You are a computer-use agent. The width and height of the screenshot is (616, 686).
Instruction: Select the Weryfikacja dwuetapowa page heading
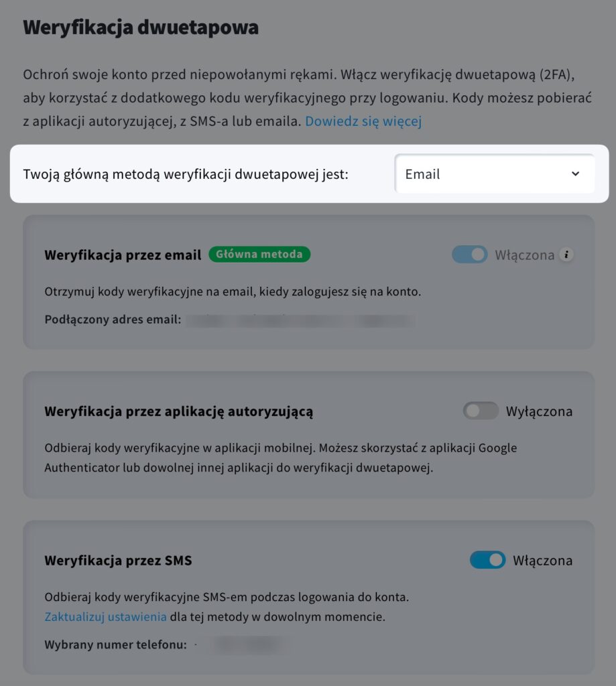click(141, 27)
